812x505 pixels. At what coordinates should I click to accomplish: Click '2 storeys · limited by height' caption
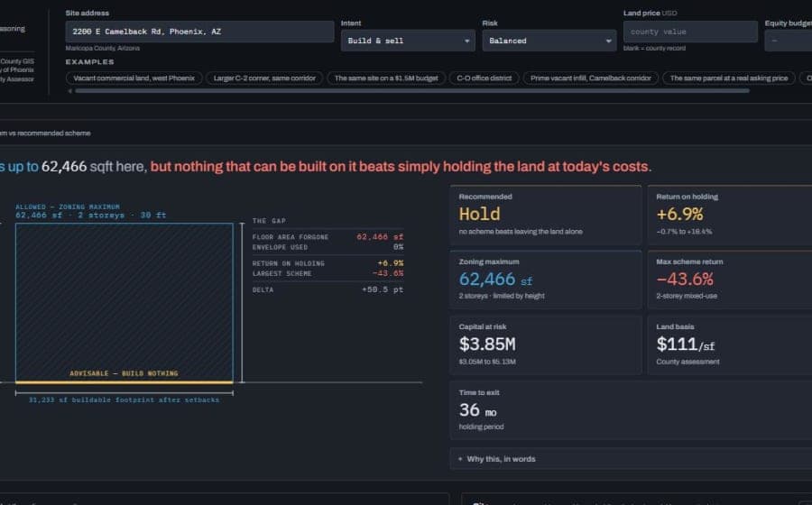point(502,296)
